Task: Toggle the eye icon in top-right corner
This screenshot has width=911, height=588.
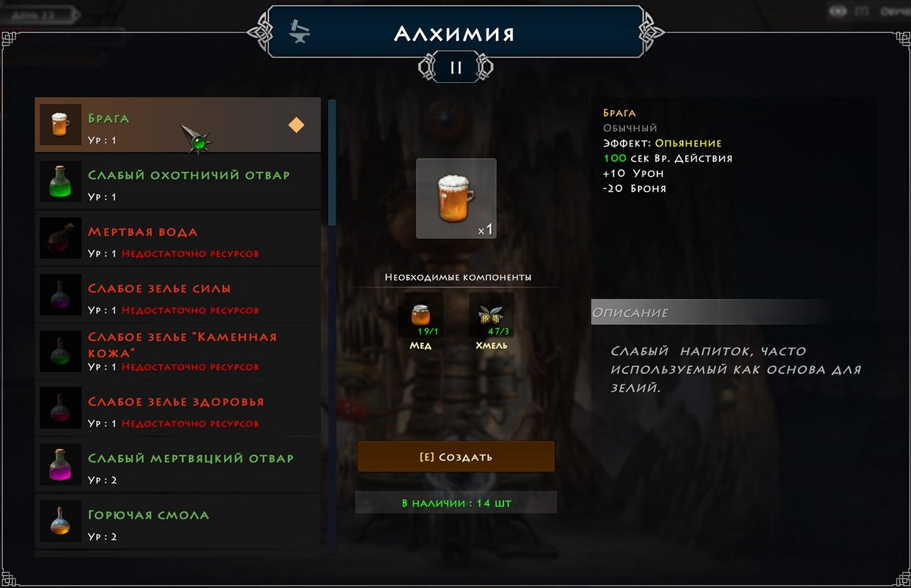Action: coord(837,11)
